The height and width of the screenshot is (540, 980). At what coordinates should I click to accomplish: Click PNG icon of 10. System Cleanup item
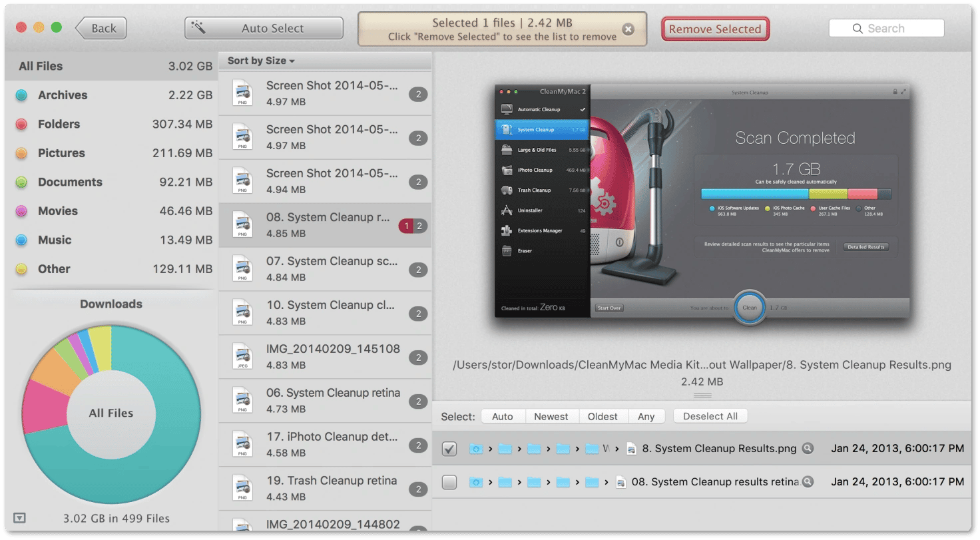242,313
